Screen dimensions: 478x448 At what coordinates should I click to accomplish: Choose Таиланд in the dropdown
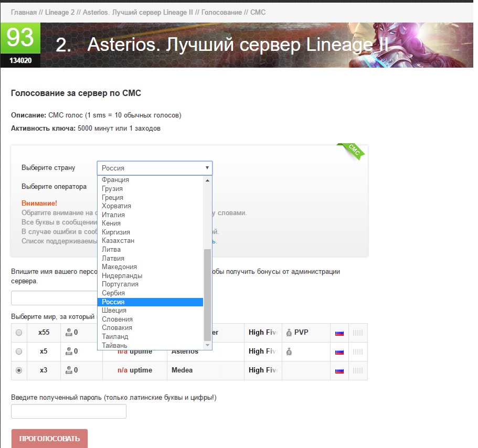click(150, 337)
